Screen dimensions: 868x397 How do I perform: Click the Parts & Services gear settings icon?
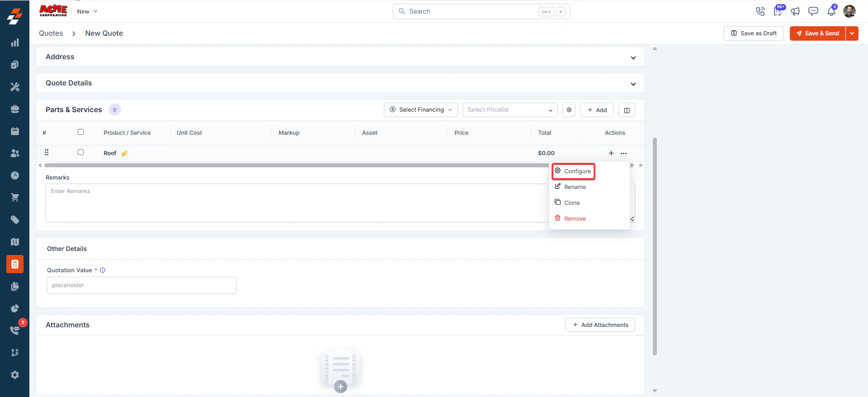[x=569, y=110]
